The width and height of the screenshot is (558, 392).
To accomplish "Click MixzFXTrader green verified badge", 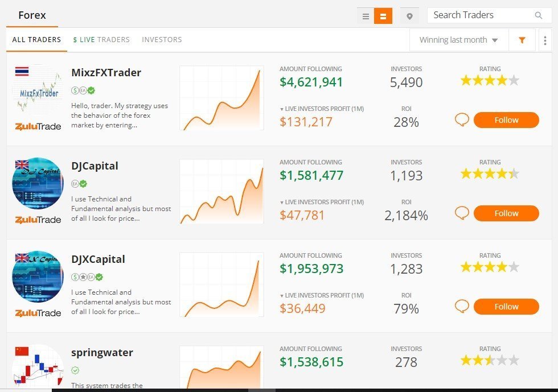I will tap(92, 90).
